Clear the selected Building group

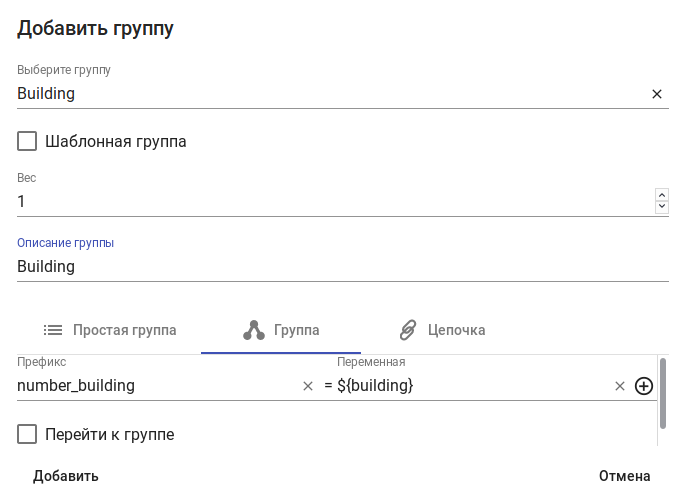[657, 94]
